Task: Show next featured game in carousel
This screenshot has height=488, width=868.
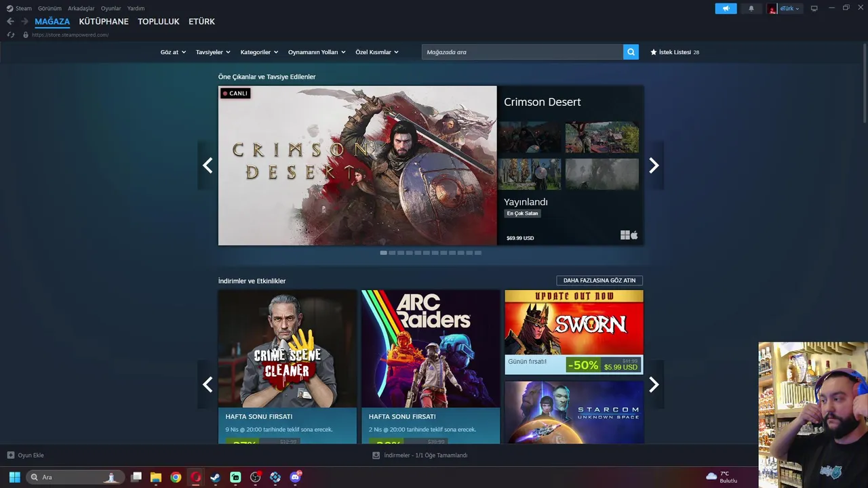Action: [x=654, y=165]
